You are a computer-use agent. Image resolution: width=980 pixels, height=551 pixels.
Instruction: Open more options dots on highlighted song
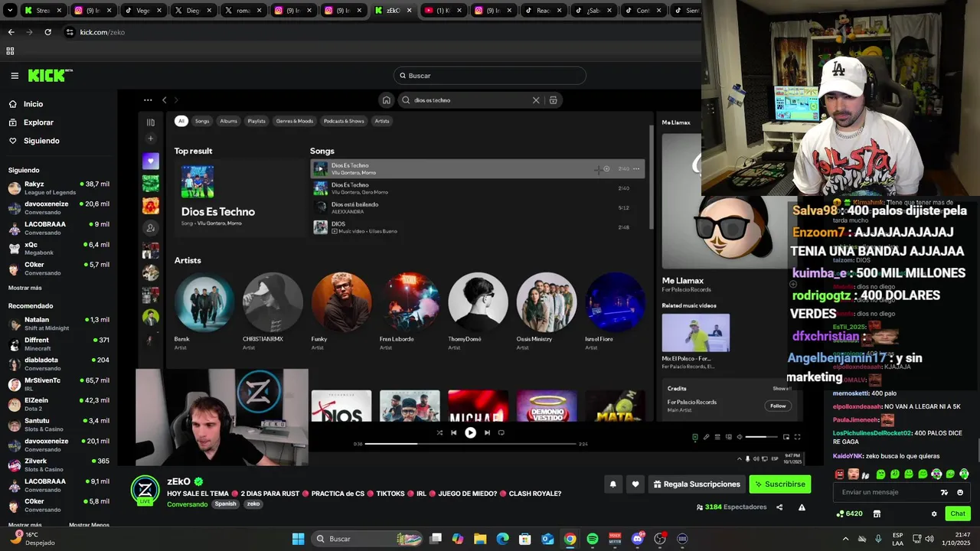point(636,169)
